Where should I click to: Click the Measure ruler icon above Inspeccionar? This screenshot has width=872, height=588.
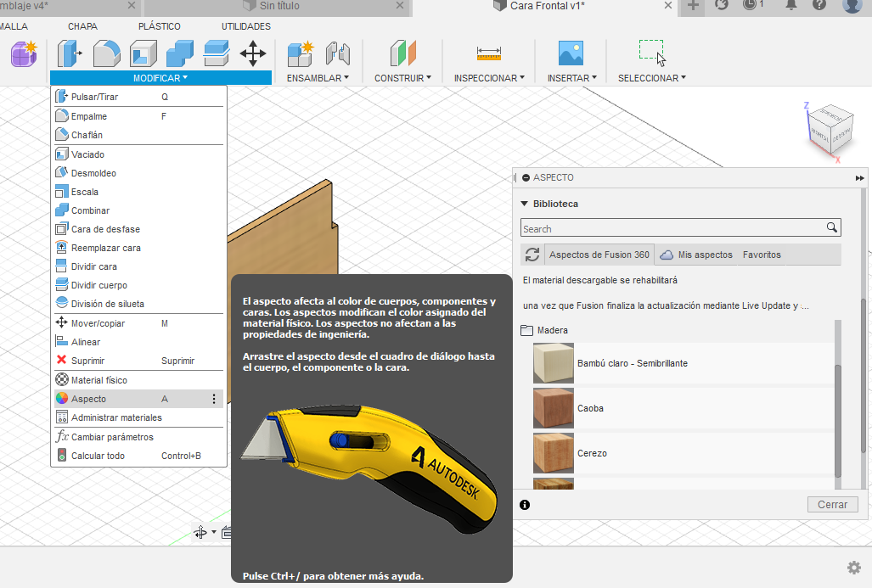(x=489, y=53)
